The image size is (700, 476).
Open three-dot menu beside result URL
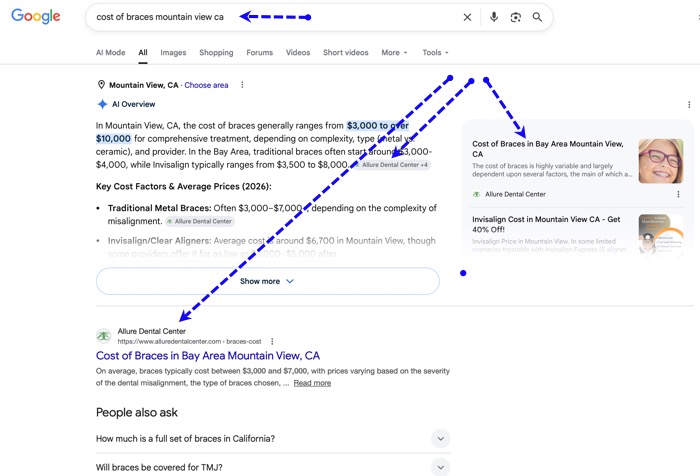(x=272, y=341)
